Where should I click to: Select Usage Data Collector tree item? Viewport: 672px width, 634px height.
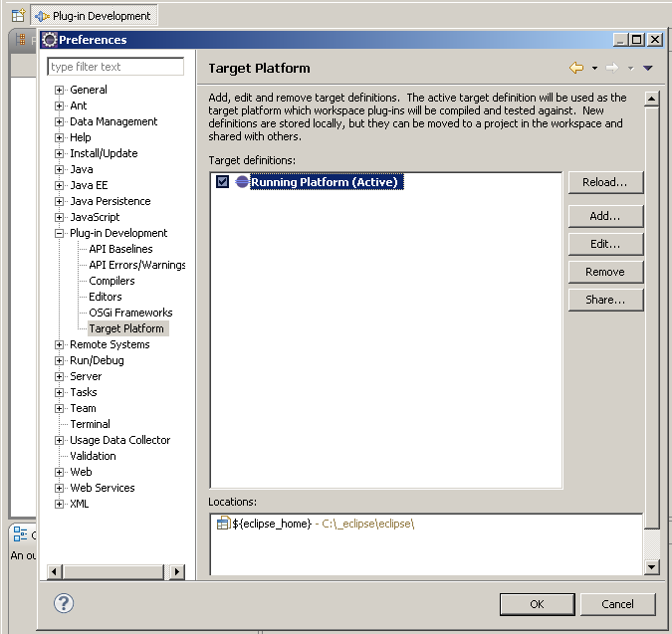120,440
